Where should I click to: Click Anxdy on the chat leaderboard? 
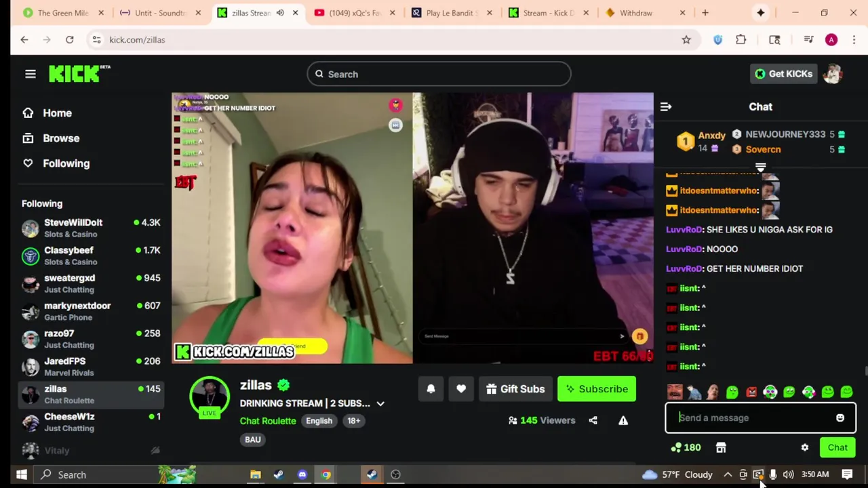(x=712, y=136)
